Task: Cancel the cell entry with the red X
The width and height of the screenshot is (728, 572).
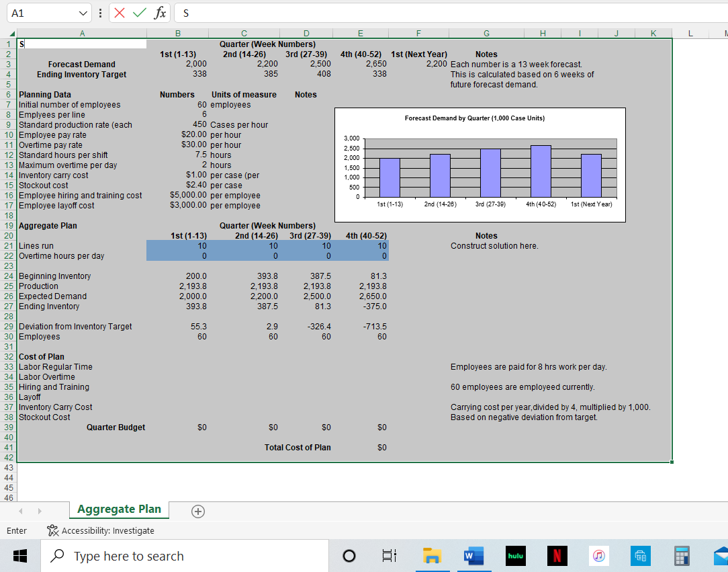Action: pos(121,13)
